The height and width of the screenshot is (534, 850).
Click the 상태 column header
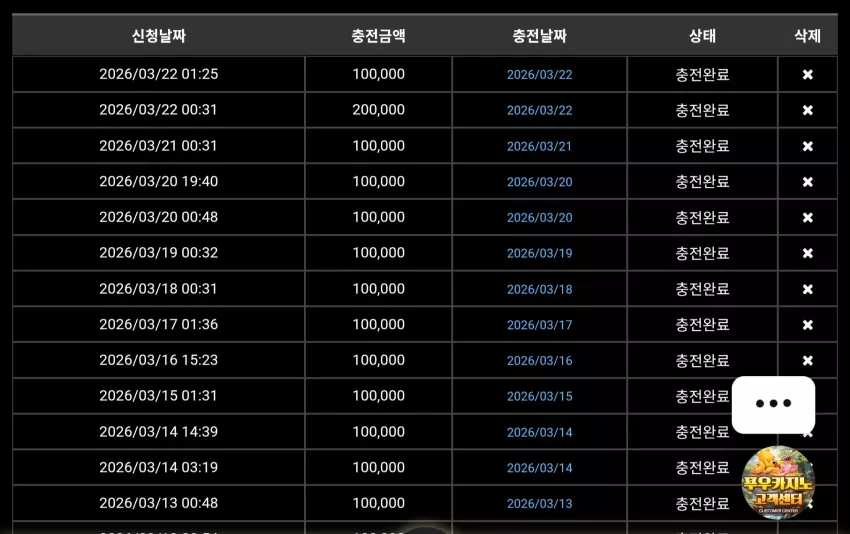tap(702, 36)
